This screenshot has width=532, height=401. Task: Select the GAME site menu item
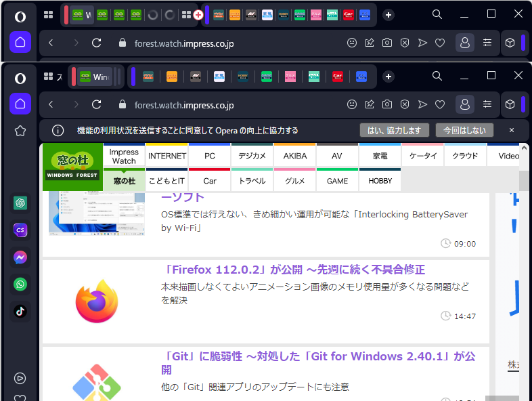pos(337,180)
